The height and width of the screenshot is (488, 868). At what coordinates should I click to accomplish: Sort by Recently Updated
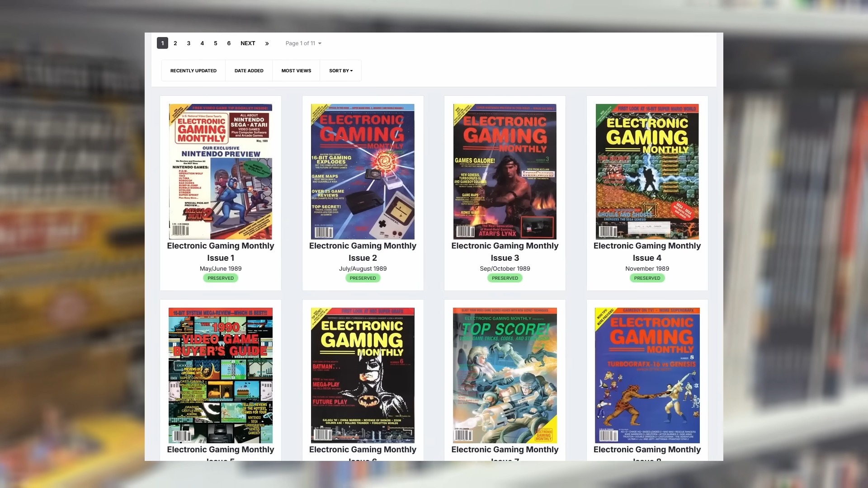(x=193, y=70)
